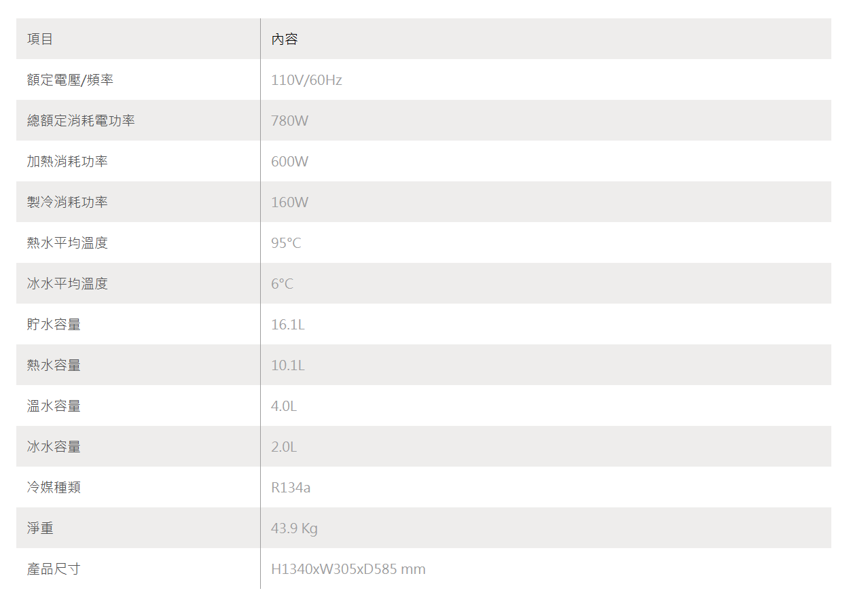Click the 10.1L hot water value
The image size is (868, 595).
(288, 365)
